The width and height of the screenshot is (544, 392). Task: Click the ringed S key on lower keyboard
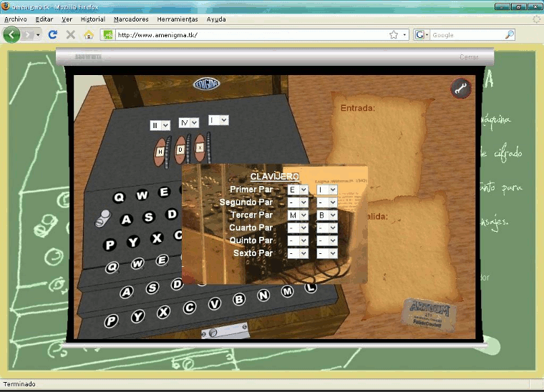point(152,288)
